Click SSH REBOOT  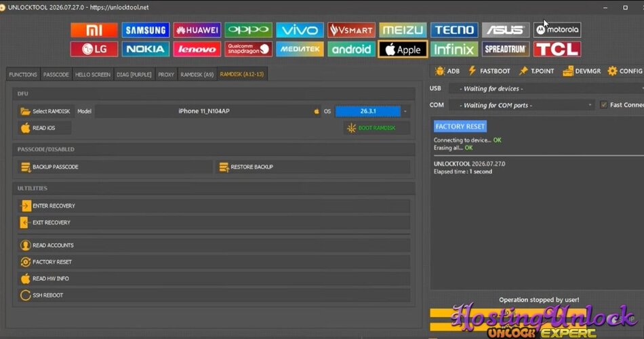pos(214,295)
